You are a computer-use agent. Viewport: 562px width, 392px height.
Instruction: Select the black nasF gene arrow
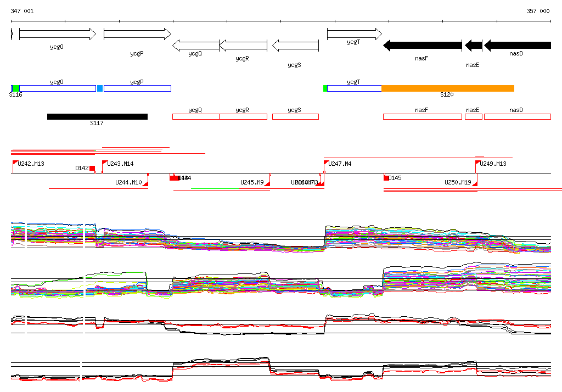422,46
